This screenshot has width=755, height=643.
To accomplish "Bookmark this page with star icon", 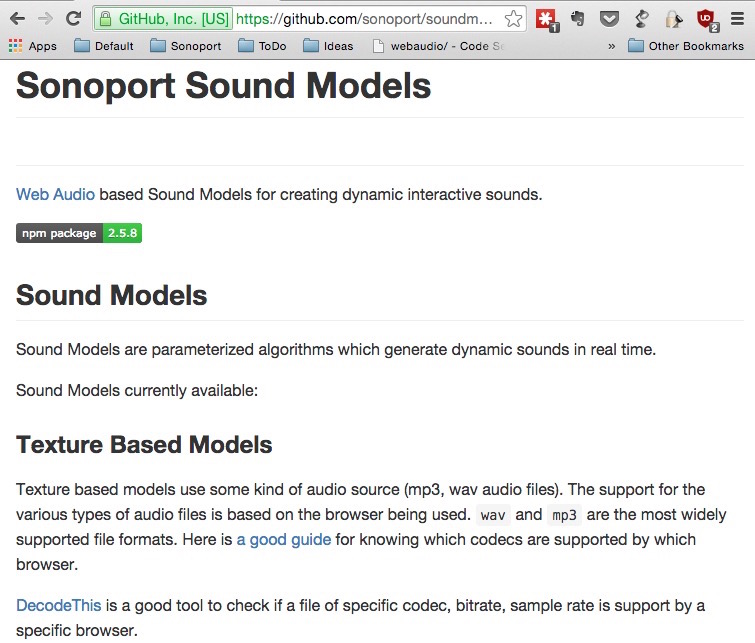I will pos(513,19).
